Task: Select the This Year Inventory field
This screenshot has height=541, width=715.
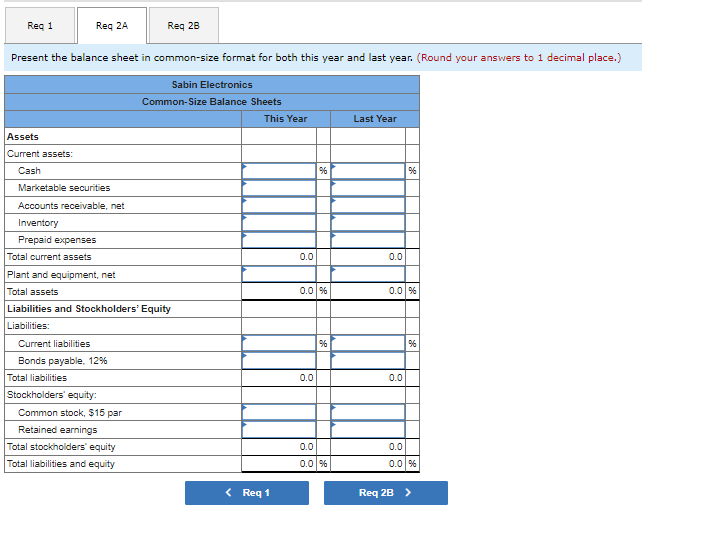Action: coord(279,223)
